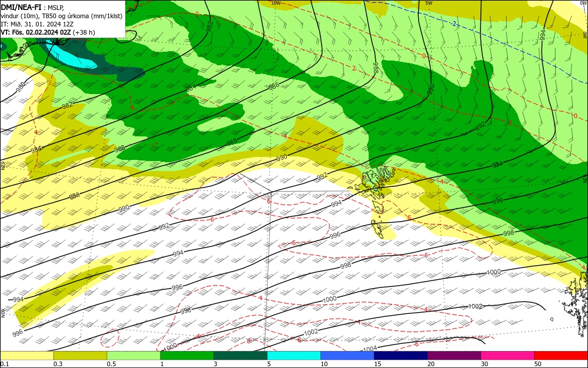Click the legend value 0.5
Image resolution: width=588 pixels, height=368 pixels.
[111, 364]
